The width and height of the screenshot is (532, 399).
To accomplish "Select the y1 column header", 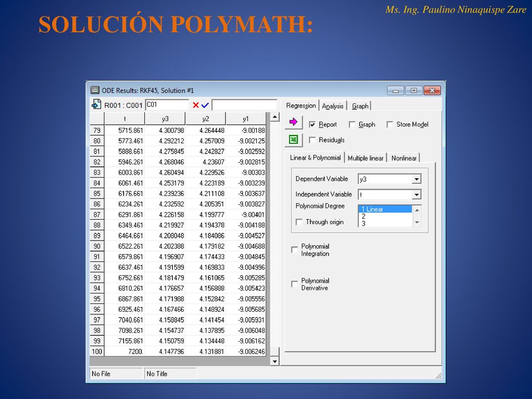I will pyautogui.click(x=246, y=119).
